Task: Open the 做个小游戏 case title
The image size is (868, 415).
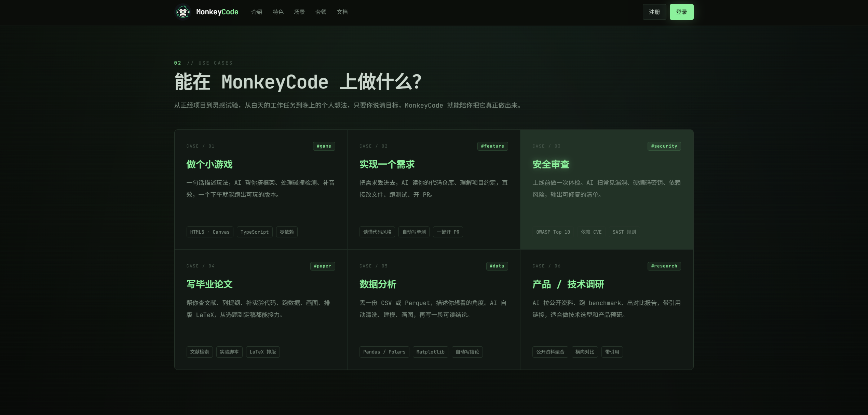Action: click(x=209, y=164)
